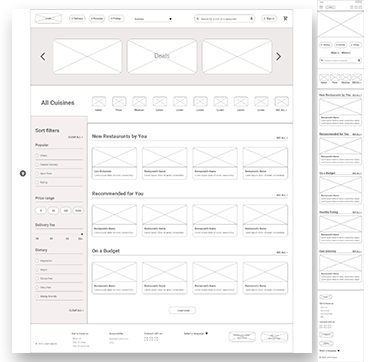
Task: Choose the Preorder pill in desktop header
Action: [97, 19]
